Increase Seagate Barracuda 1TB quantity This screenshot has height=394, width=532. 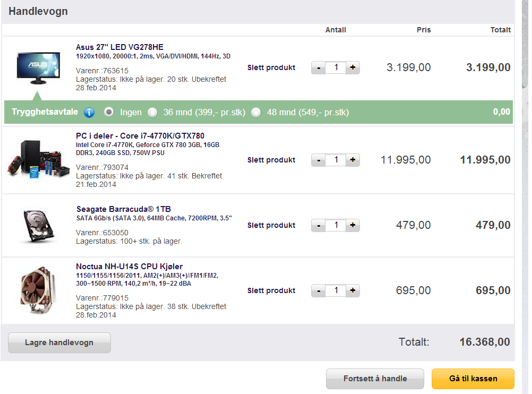click(353, 225)
